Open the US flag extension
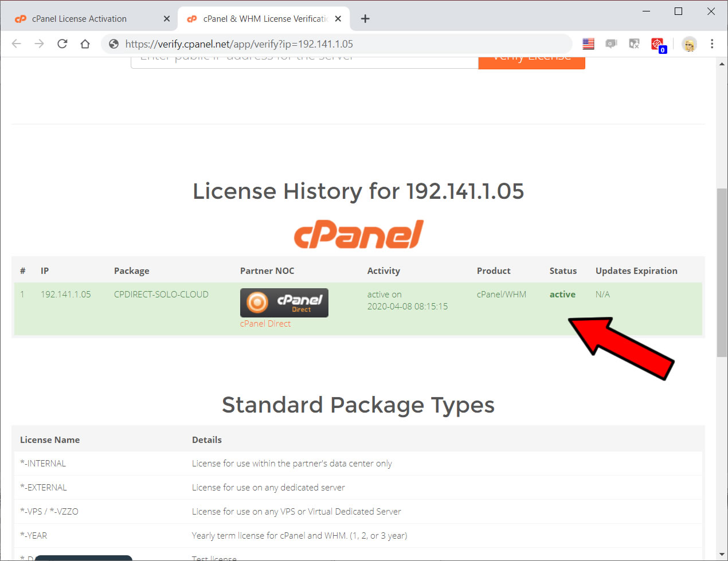 [x=588, y=44]
